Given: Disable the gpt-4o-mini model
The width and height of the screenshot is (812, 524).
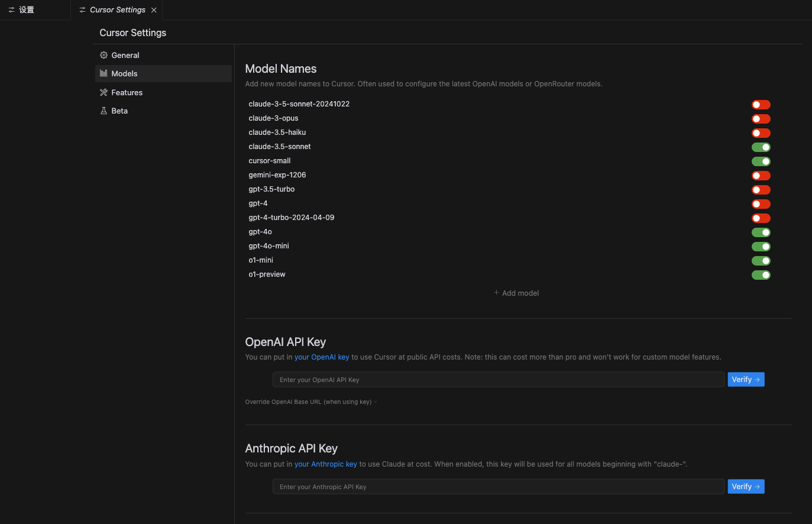Looking at the screenshot, I should pyautogui.click(x=761, y=247).
